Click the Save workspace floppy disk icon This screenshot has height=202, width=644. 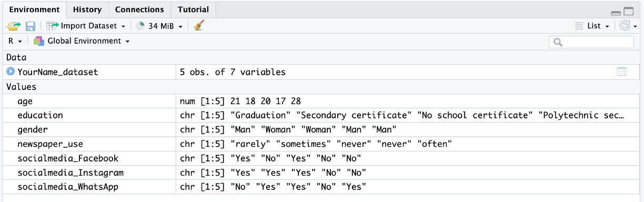pos(31,26)
